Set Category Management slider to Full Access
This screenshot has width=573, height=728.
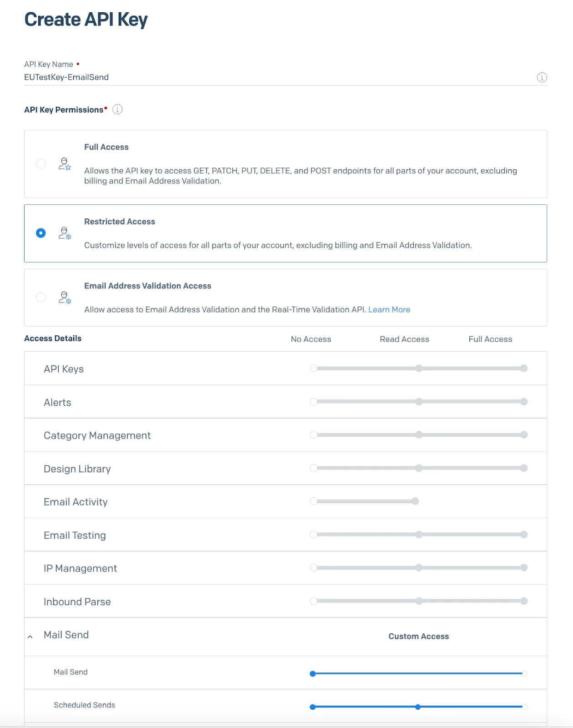tap(524, 435)
